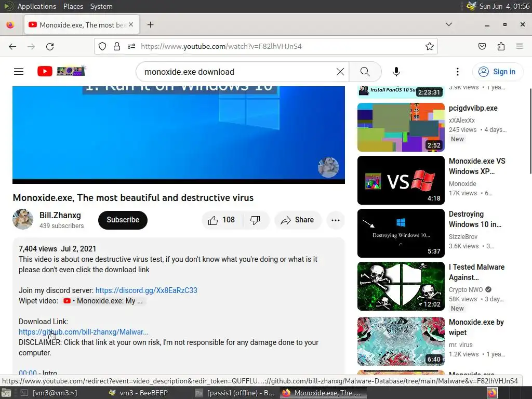The width and height of the screenshot is (532, 399).
Task: Open the YouTube guide hamburger menu
Action: point(19,72)
